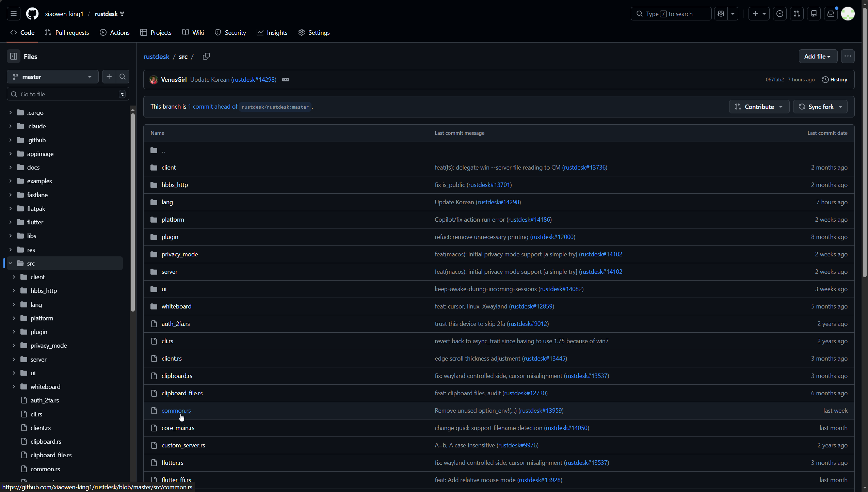Click the GitHub logo home icon
Viewport: 868px width, 492px height.
[32, 14]
